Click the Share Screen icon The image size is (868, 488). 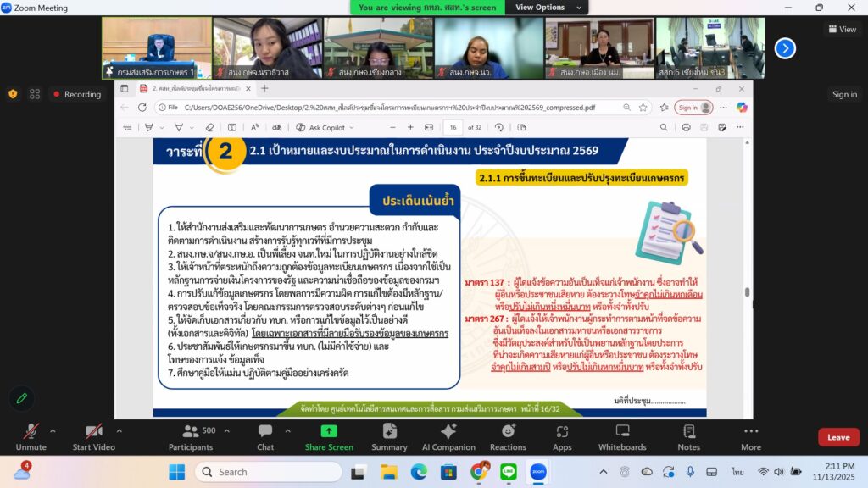click(329, 431)
